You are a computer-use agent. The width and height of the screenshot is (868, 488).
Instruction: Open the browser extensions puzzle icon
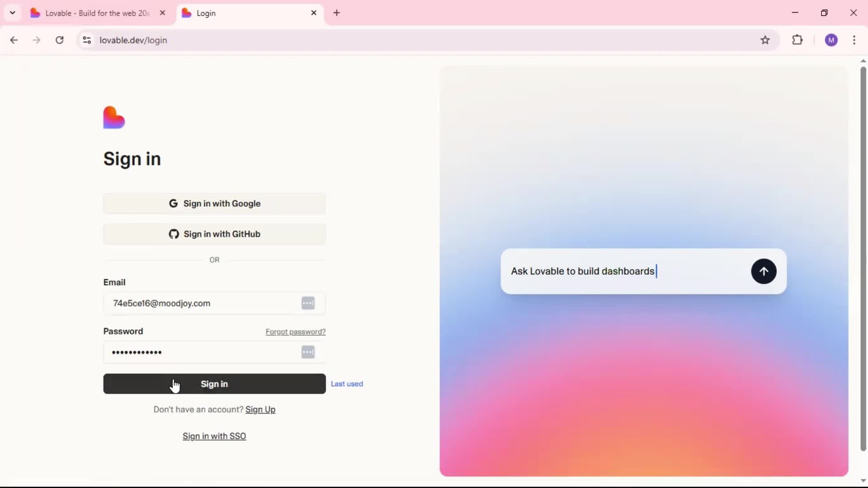797,40
